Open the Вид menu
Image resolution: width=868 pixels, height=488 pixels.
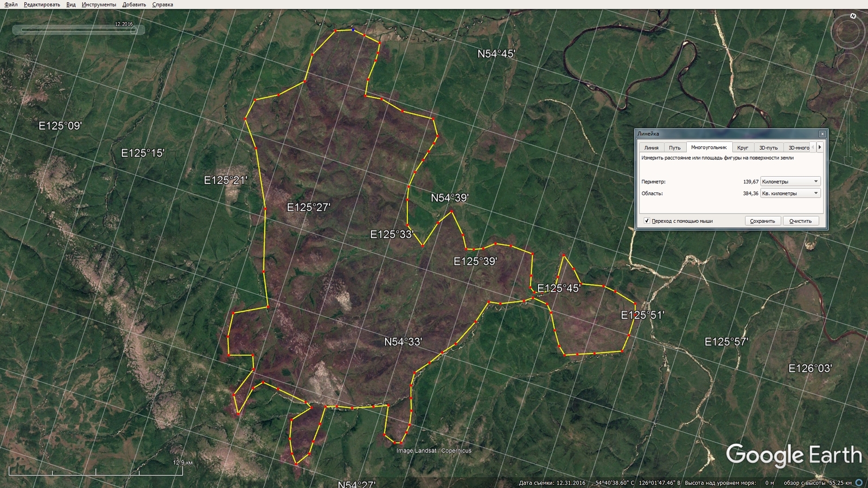point(71,4)
